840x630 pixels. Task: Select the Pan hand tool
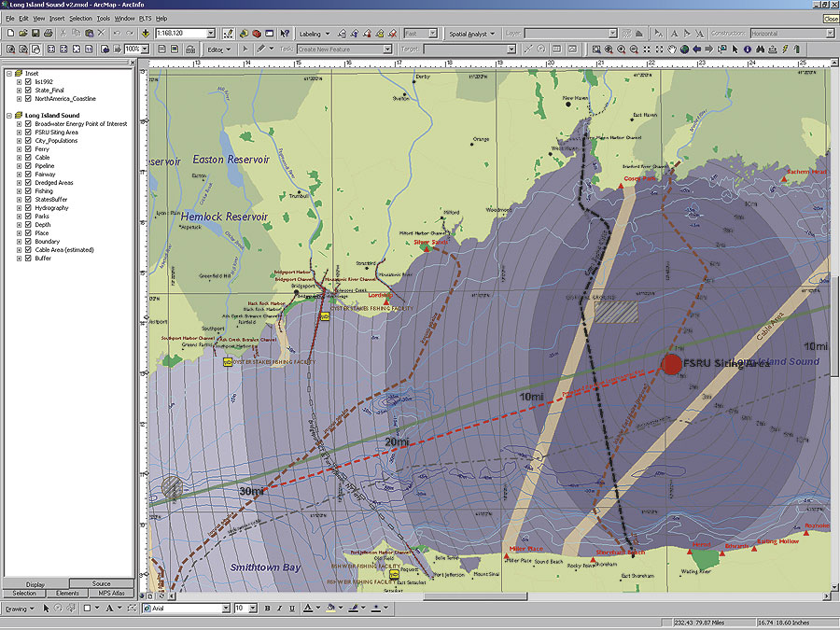pyautogui.click(x=671, y=49)
